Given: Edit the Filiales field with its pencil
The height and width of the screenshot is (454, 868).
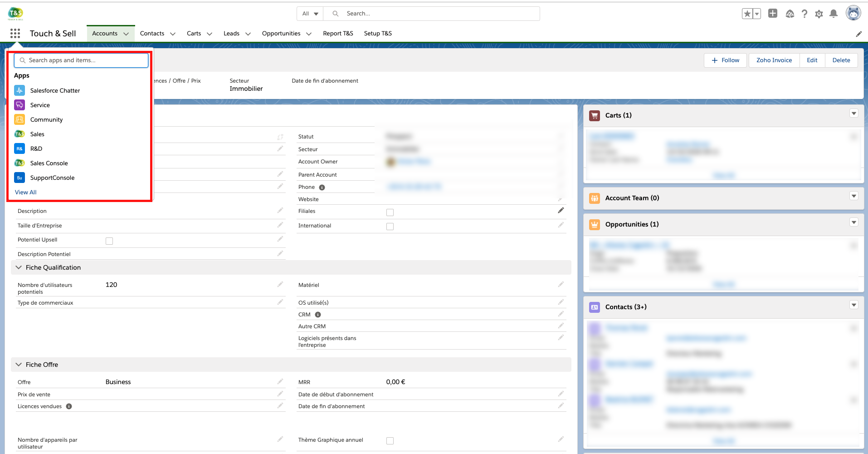Looking at the screenshot, I should click(x=561, y=210).
